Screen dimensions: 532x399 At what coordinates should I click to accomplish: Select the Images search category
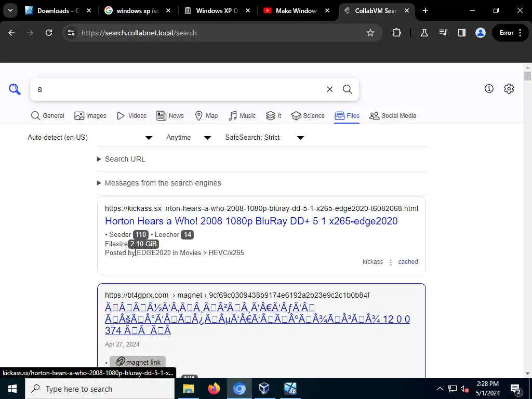coord(90,116)
